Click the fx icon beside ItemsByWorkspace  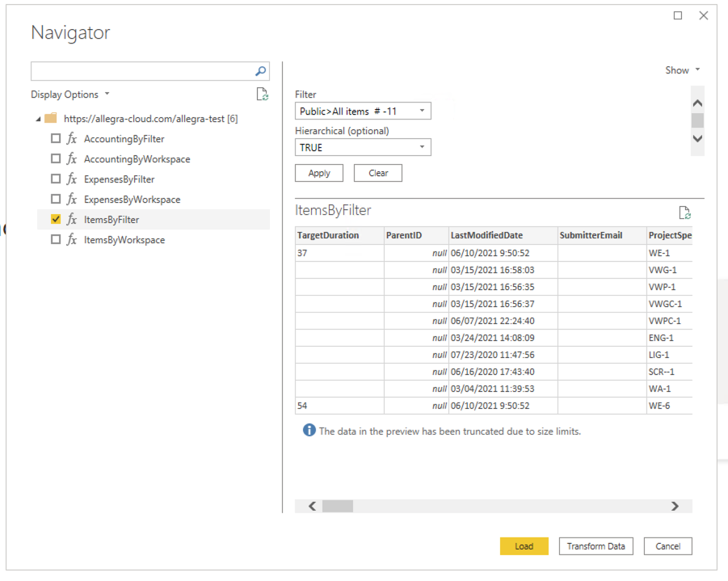coord(74,239)
